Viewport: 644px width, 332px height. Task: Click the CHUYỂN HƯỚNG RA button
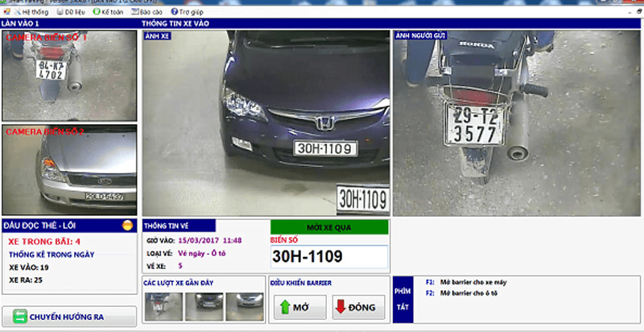69,317
